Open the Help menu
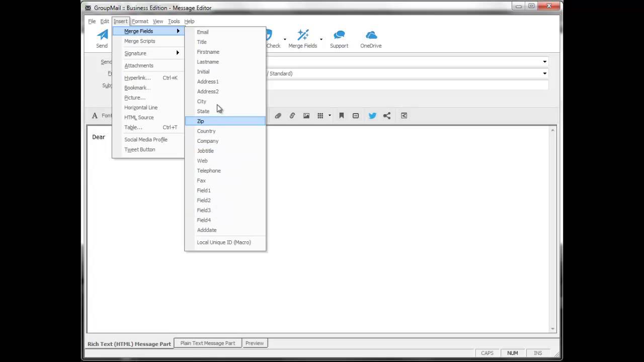Viewport: 644px width, 362px height. coord(189,21)
